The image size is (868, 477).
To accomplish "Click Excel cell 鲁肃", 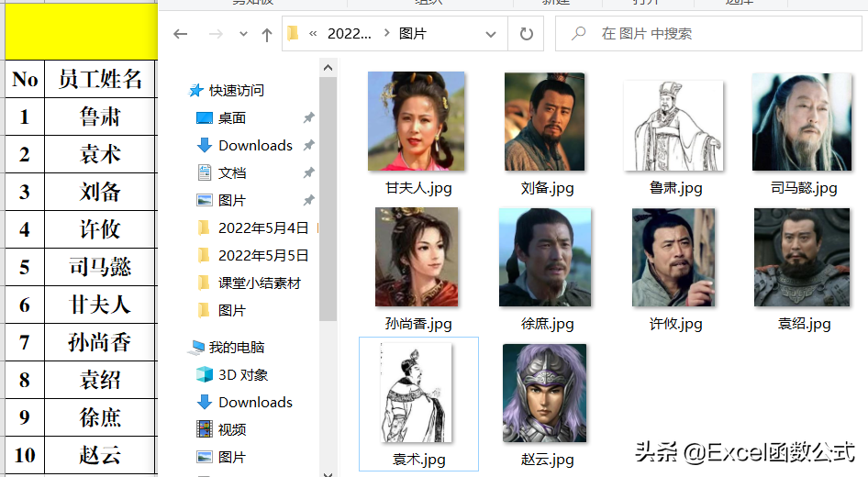I will pyautogui.click(x=101, y=116).
